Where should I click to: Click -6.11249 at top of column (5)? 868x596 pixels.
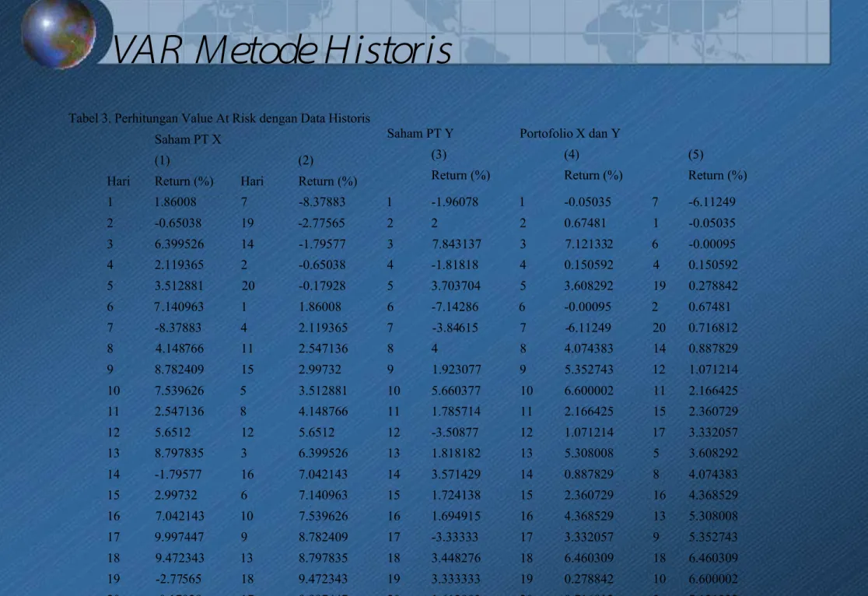[712, 202]
